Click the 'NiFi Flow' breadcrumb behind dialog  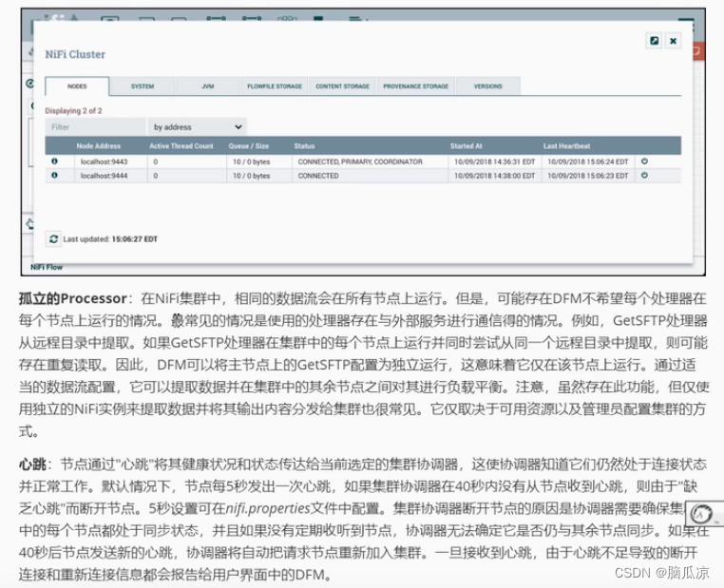tap(47, 267)
